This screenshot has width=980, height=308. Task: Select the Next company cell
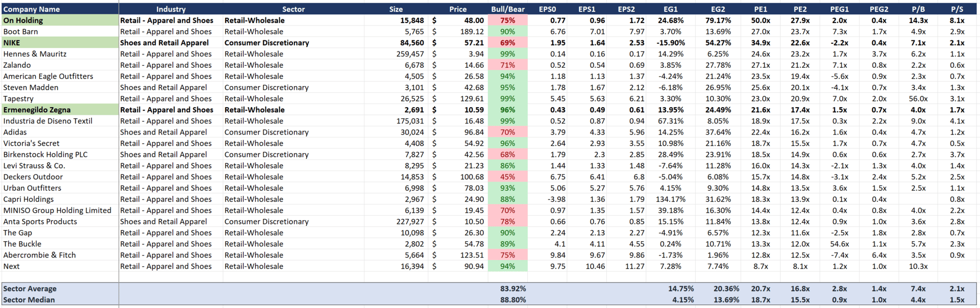coord(60,267)
